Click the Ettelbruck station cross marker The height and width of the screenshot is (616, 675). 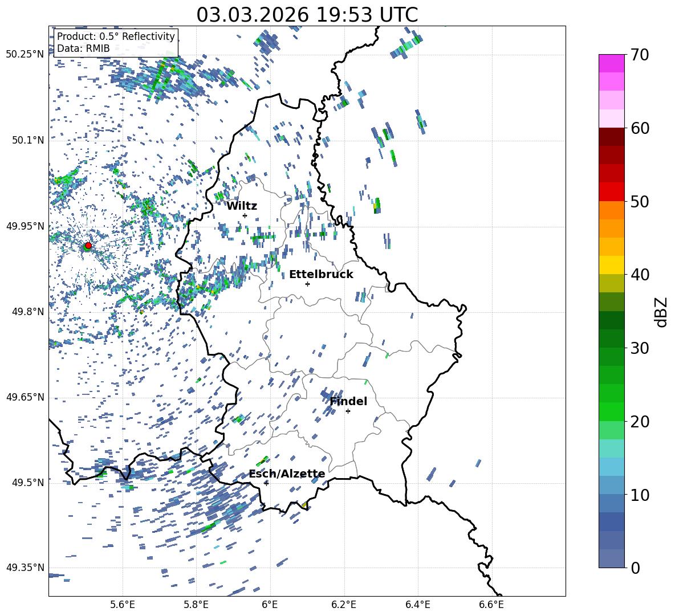point(307,284)
